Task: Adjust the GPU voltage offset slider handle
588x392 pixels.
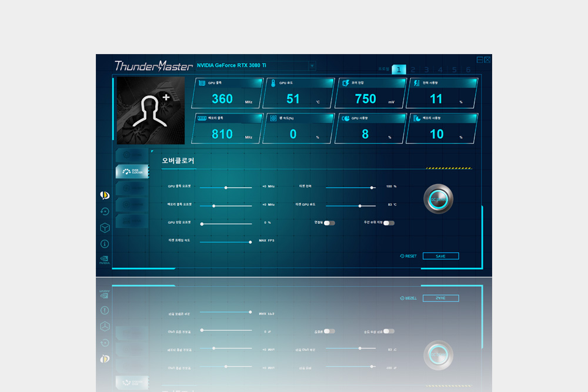Action: 202,224
